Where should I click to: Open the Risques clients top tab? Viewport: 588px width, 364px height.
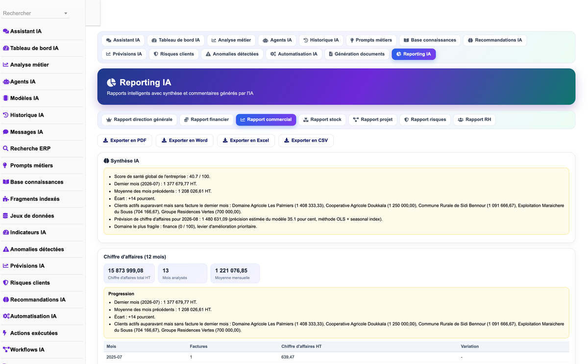pos(174,54)
